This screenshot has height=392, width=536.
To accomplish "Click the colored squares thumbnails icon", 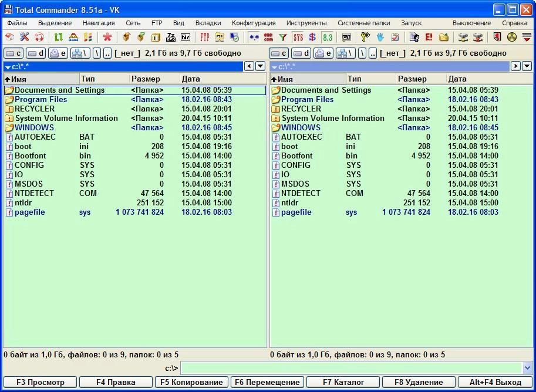I will (x=88, y=37).
